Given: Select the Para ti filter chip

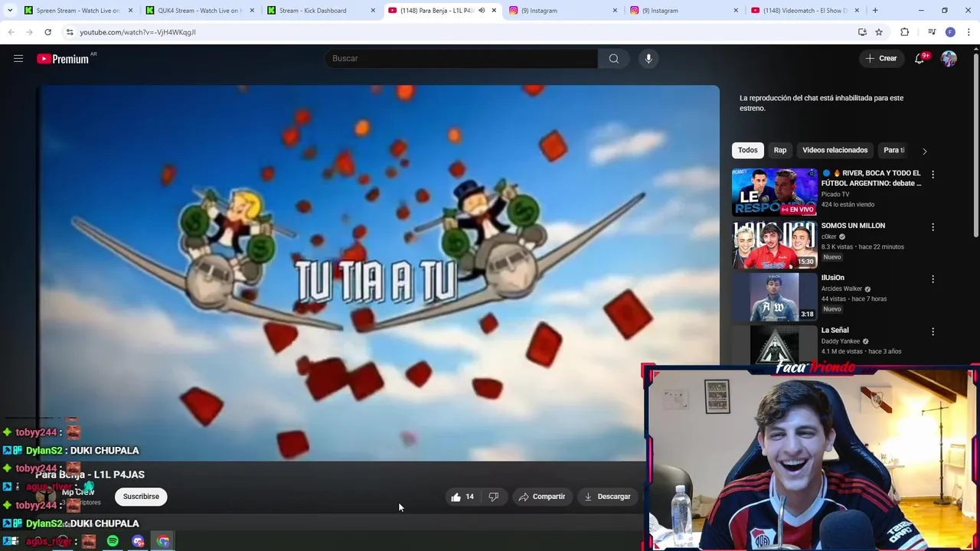Looking at the screenshot, I should (893, 150).
